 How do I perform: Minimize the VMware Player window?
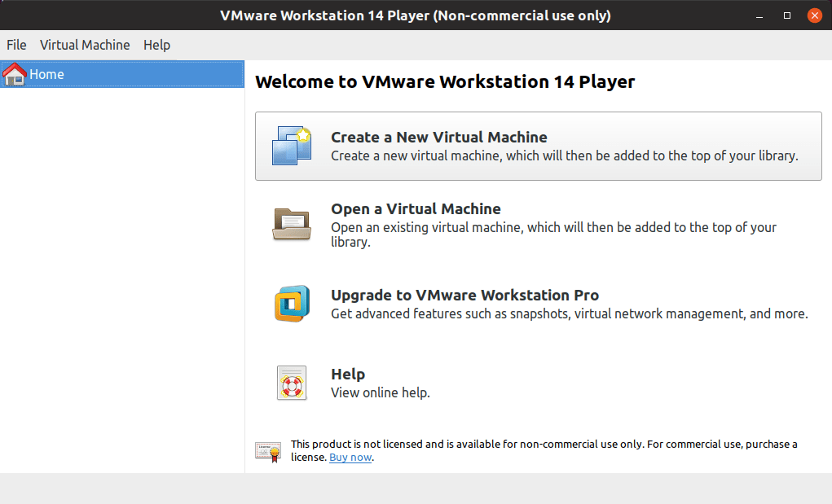pyautogui.click(x=759, y=16)
